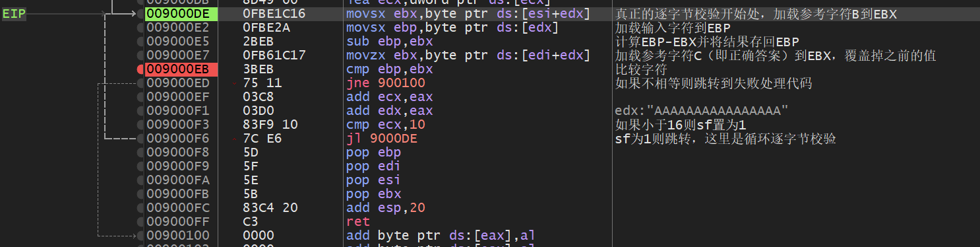Screen dimensions: 980x247
Task: Select instruction add ecx,eax
Action: 389,97
